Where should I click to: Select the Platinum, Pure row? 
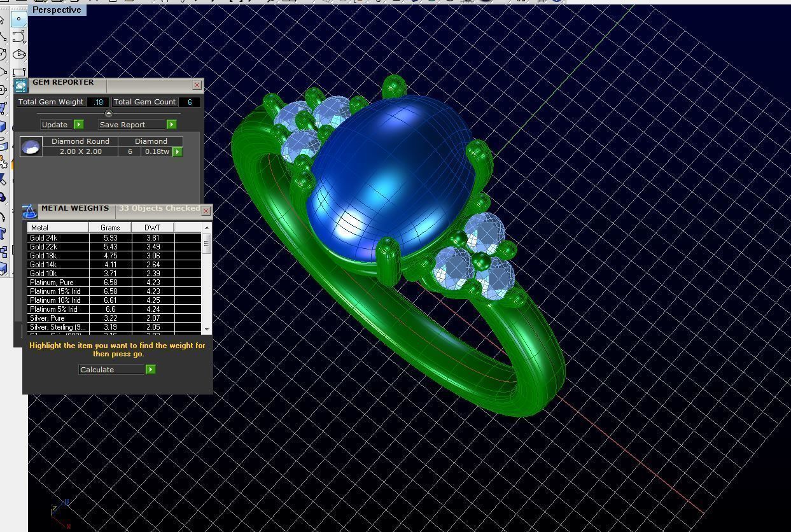pyautogui.click(x=115, y=283)
